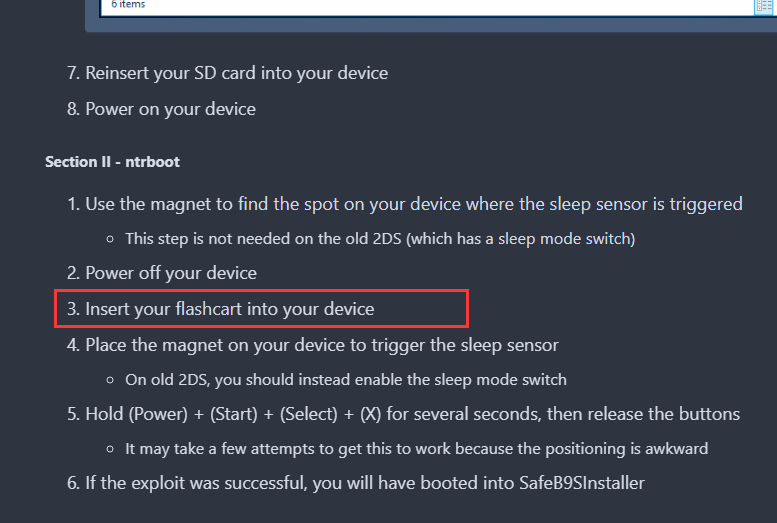Click step 4 "Place the magnet on your device"
This screenshot has height=523, width=777.
[321, 345]
